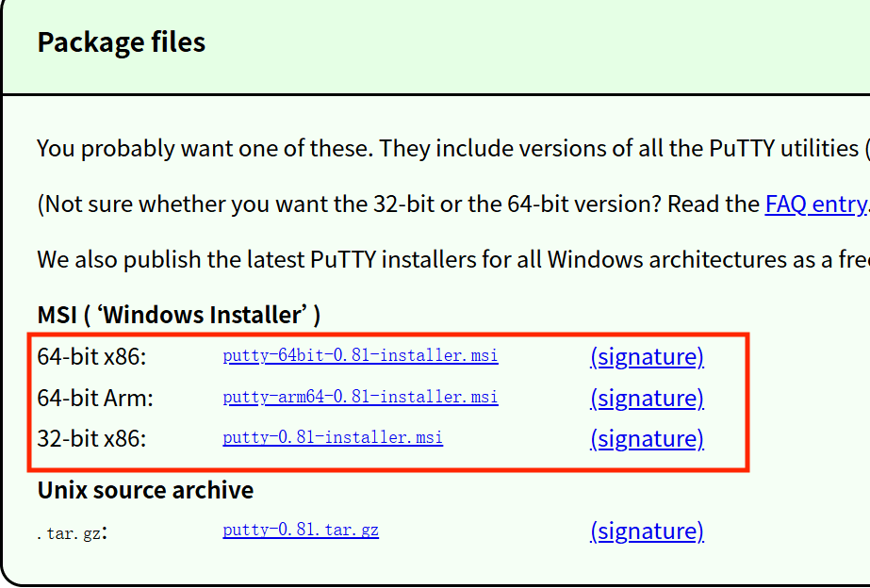Click the '.tar.gz:' row label
This screenshot has width=870, height=588.
point(72,532)
